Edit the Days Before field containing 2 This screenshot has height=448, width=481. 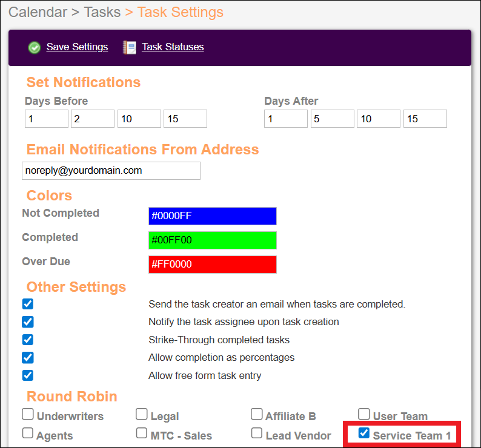click(x=93, y=119)
